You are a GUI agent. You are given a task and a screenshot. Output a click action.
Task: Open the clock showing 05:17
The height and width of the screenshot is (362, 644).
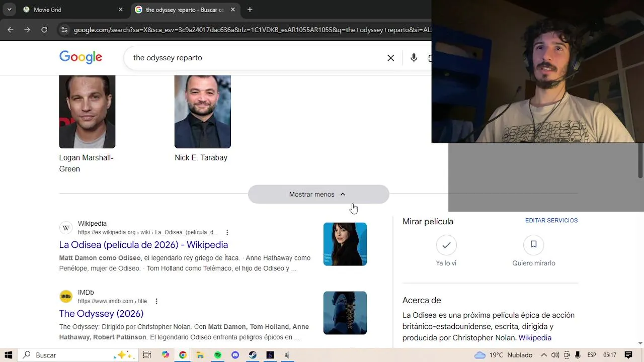tap(610, 355)
